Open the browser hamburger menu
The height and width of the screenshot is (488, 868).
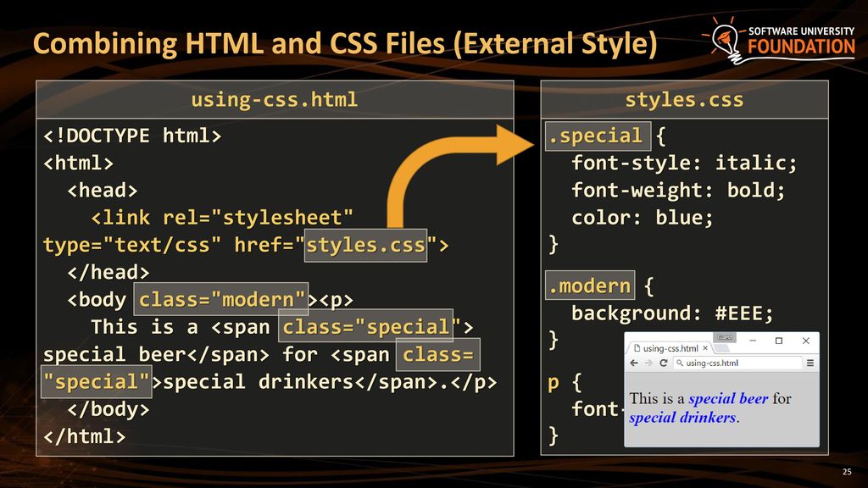pyautogui.click(x=810, y=363)
